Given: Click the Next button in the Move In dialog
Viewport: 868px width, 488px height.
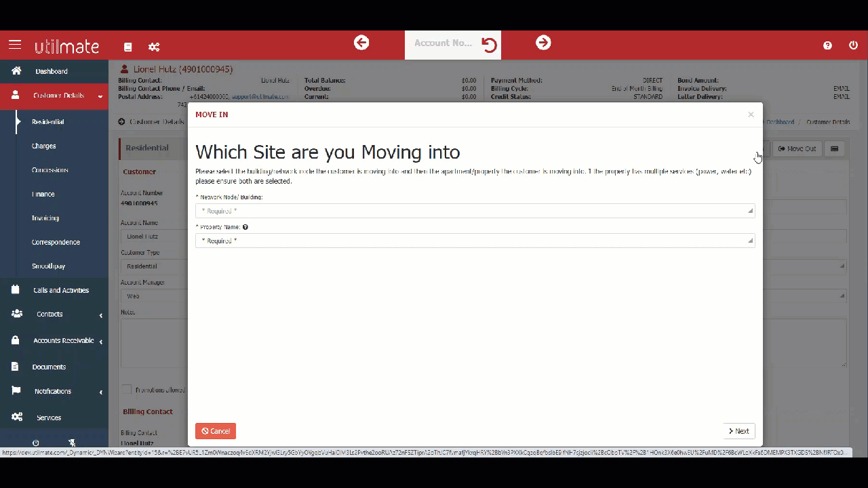Looking at the screenshot, I should [x=738, y=431].
